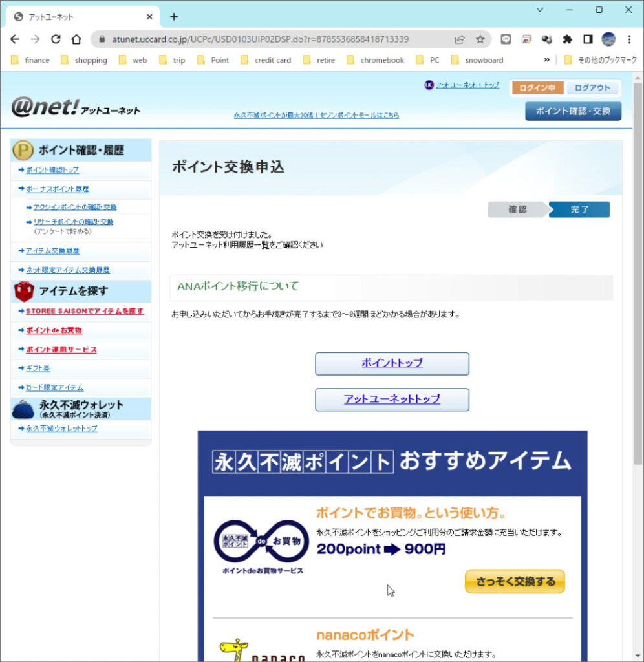Image resolution: width=644 pixels, height=662 pixels.
Task: Click the browser reload icon
Action: [x=56, y=39]
